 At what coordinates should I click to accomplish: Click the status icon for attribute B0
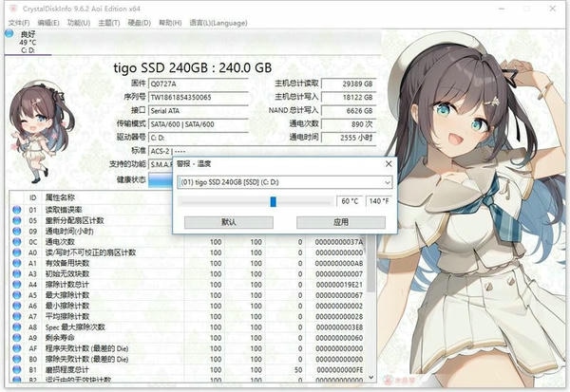click(17, 359)
